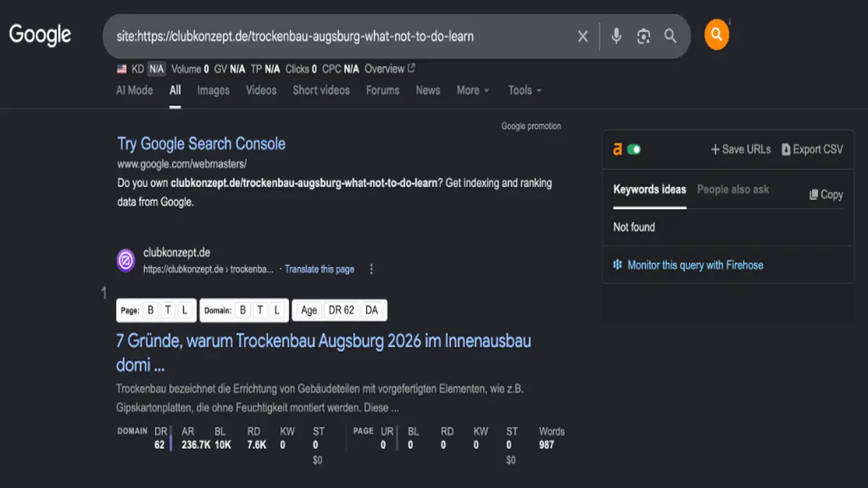This screenshot has width=868, height=488.
Task: Switch to Short videos tab
Action: pos(321,90)
